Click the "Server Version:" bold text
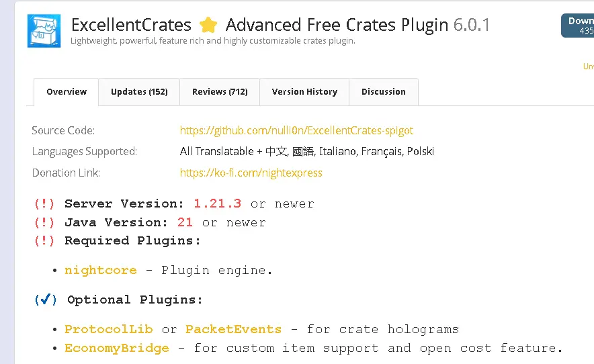 pos(124,203)
